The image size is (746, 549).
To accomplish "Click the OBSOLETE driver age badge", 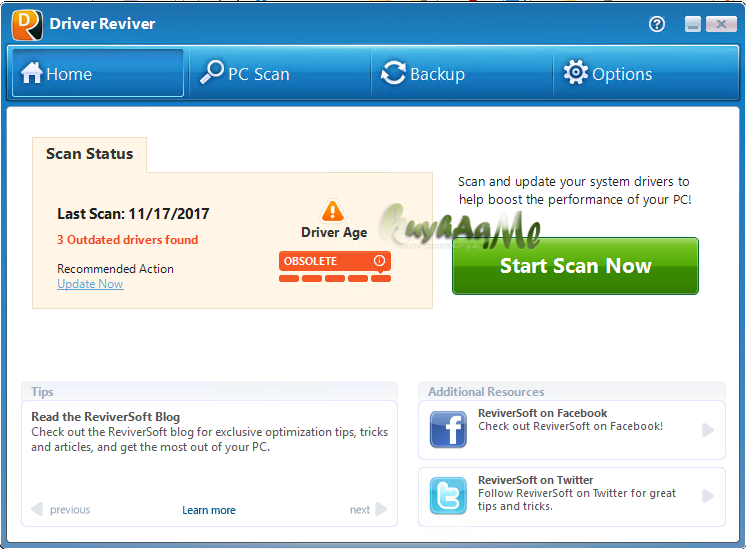I will pos(334,261).
